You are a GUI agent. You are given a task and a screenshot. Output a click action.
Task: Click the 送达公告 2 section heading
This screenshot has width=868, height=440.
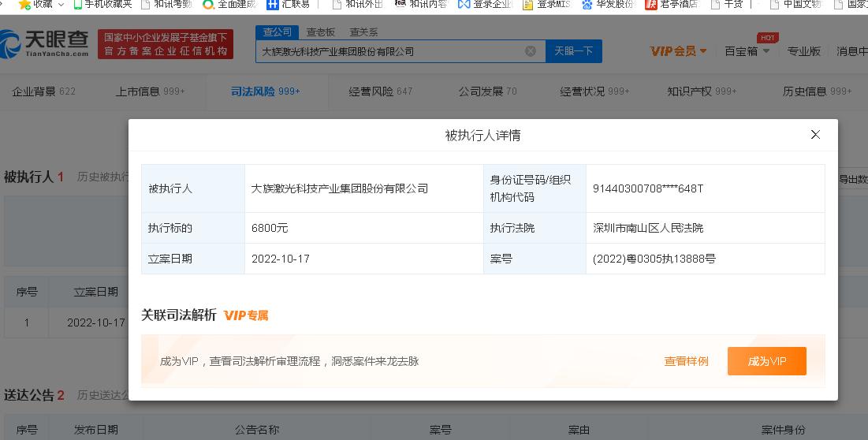pos(34,394)
